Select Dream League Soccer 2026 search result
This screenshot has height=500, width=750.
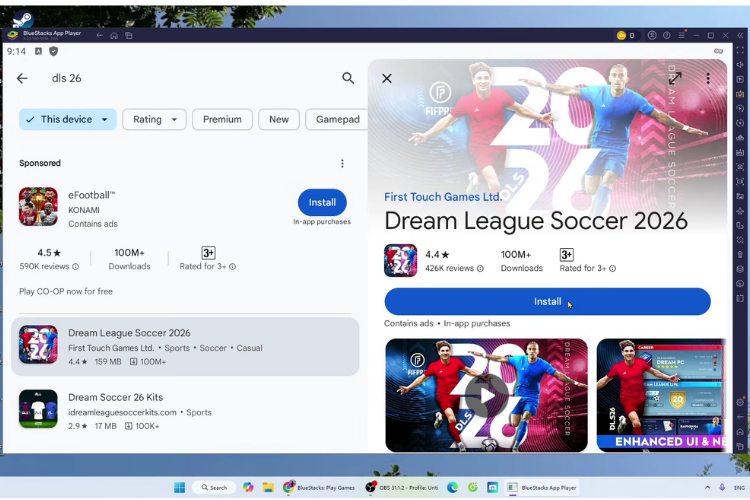(185, 346)
